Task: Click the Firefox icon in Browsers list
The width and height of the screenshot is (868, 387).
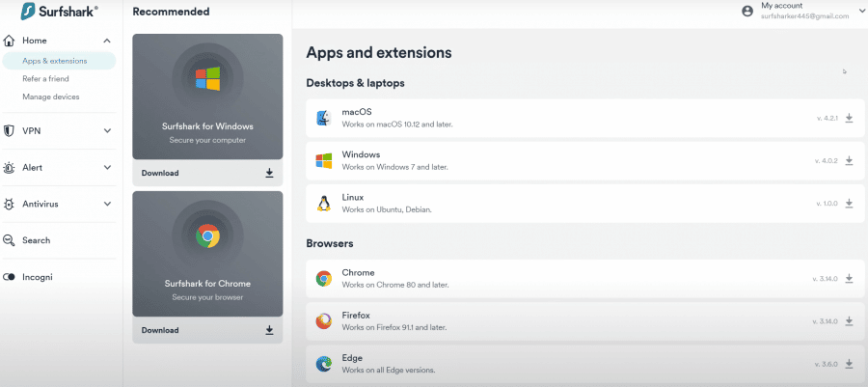Action: (324, 321)
